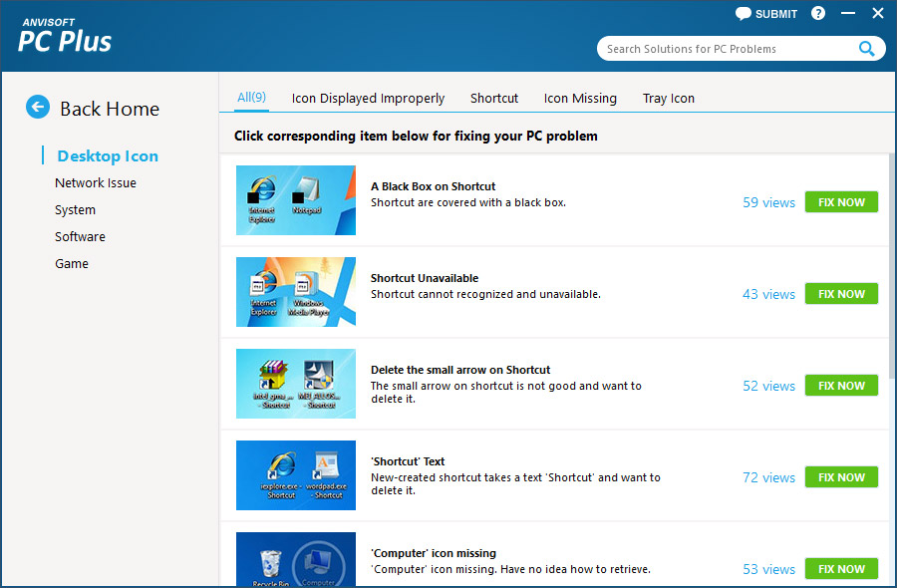Open the Icon Displayed Improperly tab

(x=368, y=99)
